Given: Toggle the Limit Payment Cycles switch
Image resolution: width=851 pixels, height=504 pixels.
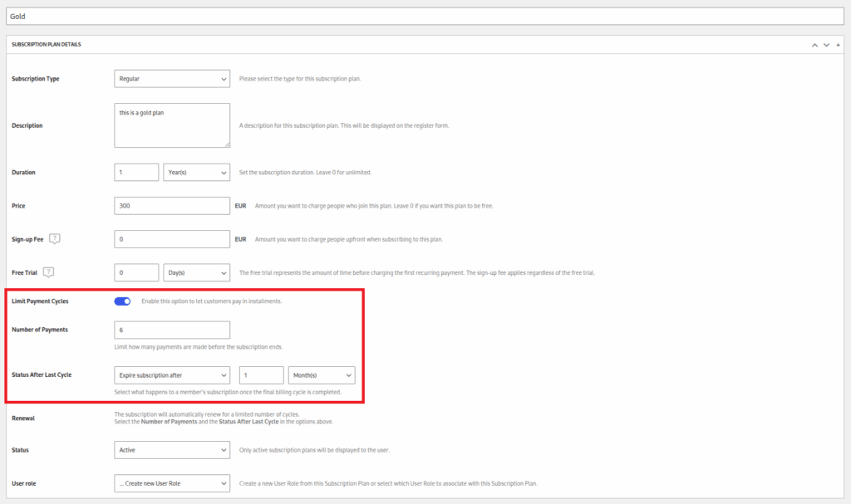Looking at the screenshot, I should [x=123, y=301].
